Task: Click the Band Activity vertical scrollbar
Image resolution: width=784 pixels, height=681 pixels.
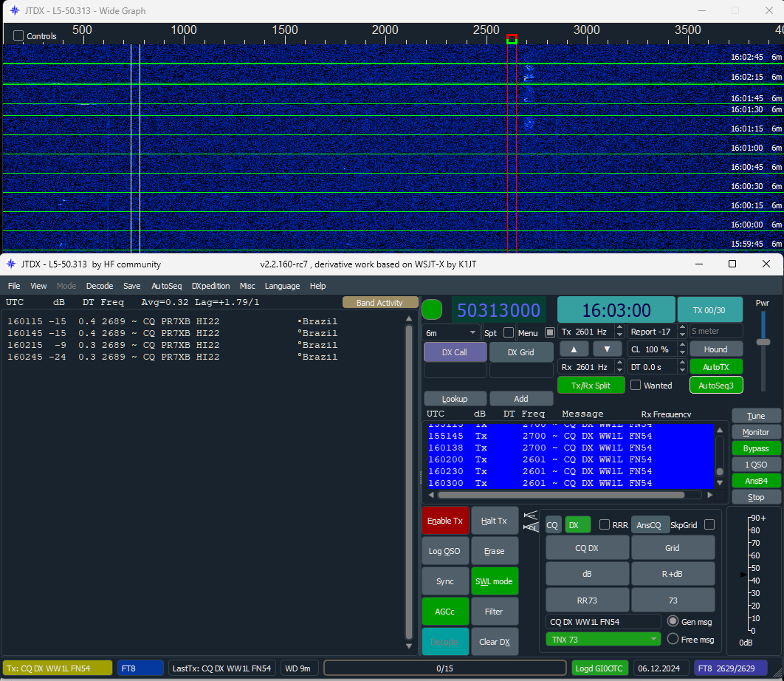Action: coord(408,482)
